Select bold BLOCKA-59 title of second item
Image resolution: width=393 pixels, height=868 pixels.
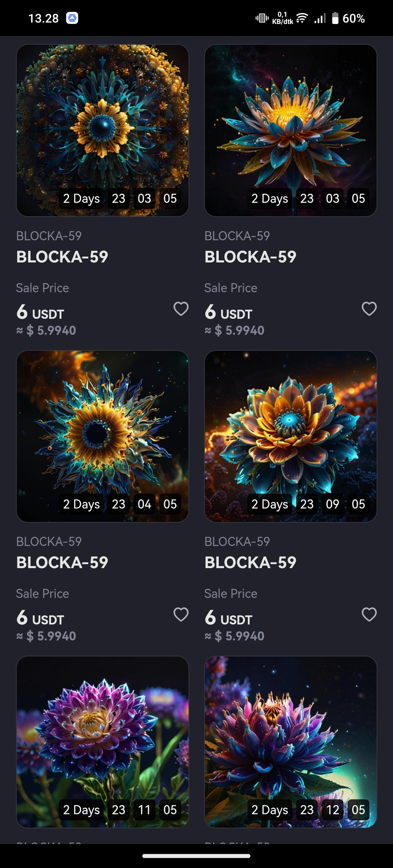250,257
